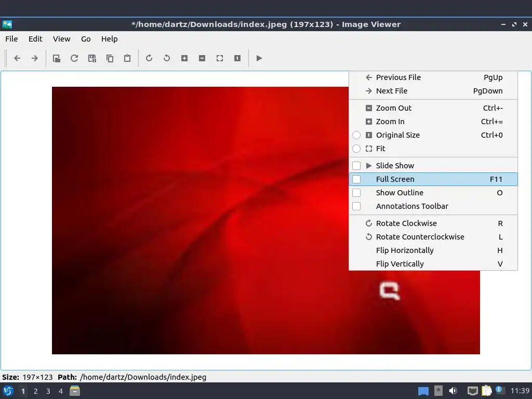Choose Flip Vertically in the context menu

(x=433, y=264)
